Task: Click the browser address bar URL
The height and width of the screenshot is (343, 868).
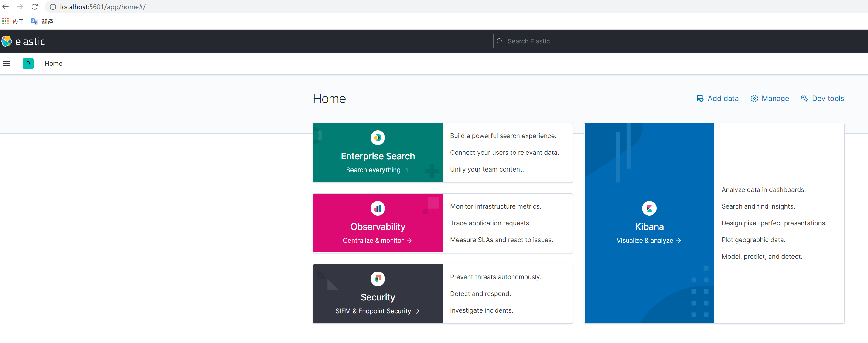Action: [x=103, y=7]
